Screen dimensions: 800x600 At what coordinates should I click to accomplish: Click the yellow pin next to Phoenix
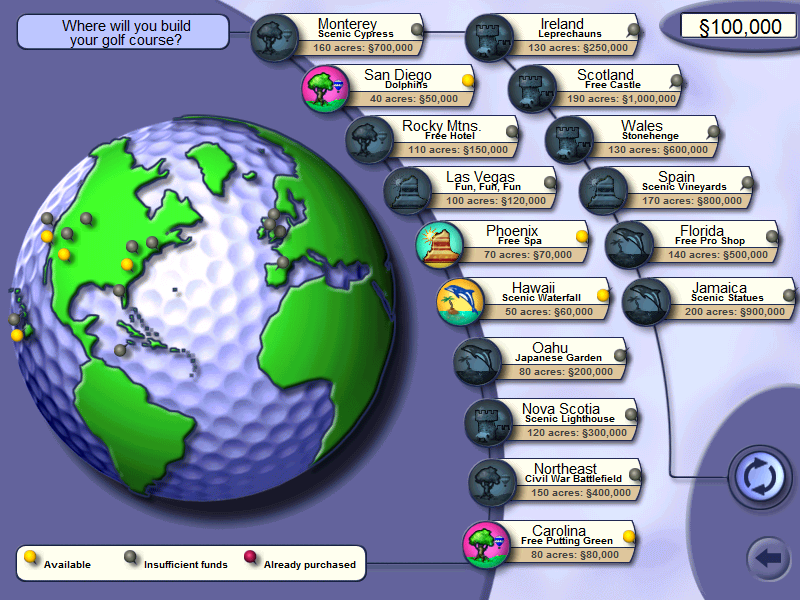(582, 236)
